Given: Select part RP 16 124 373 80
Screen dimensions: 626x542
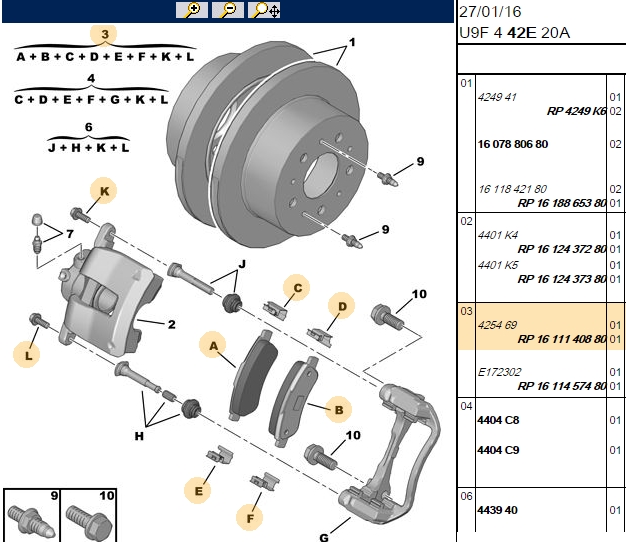Looking at the screenshot, I should click(562, 279).
